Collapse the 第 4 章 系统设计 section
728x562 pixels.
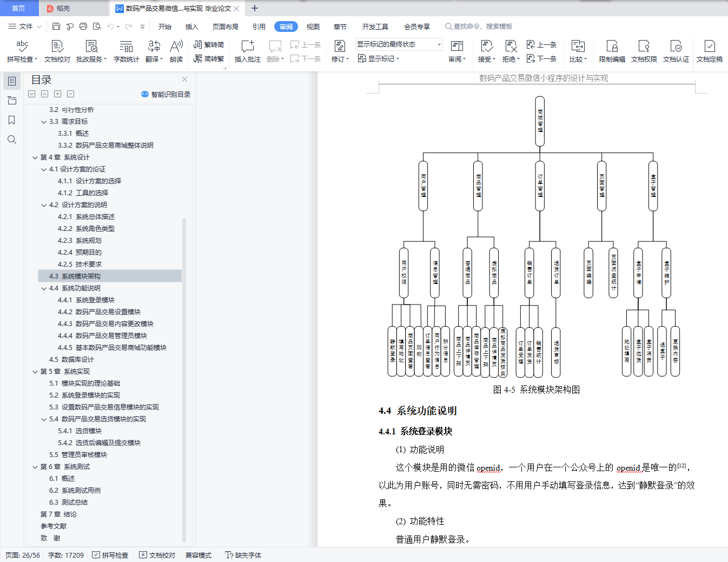(35, 157)
